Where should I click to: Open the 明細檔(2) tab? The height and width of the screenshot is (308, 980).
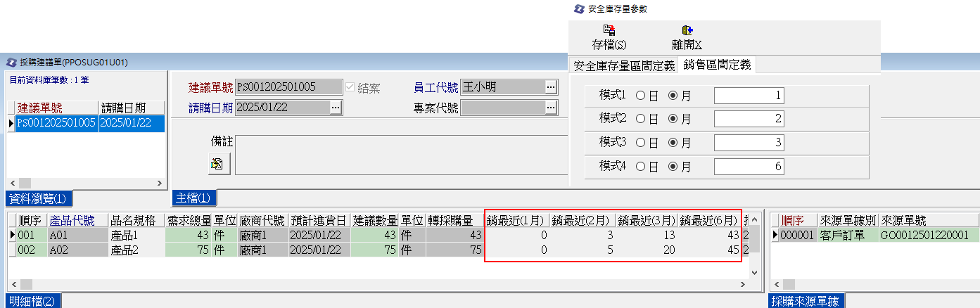click(32, 301)
